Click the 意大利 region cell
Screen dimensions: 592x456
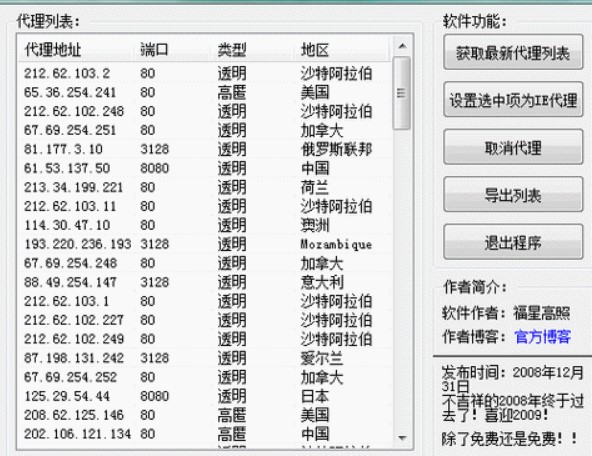322,282
